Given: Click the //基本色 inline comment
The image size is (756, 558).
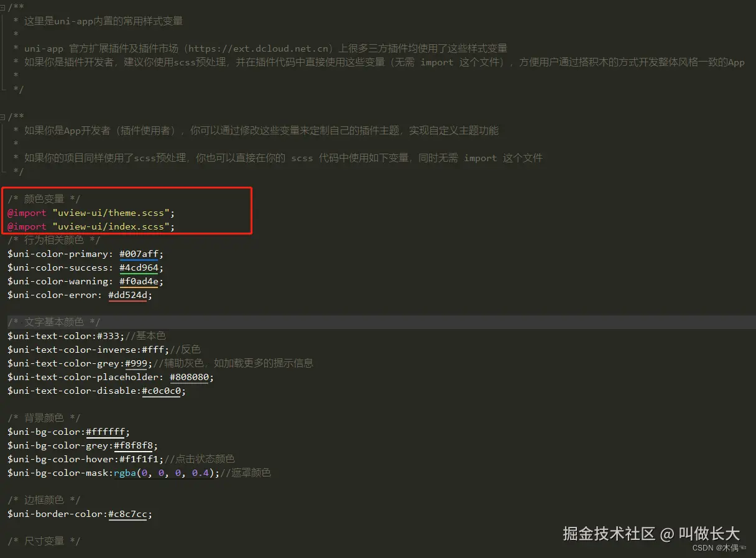Looking at the screenshot, I should pos(146,336).
